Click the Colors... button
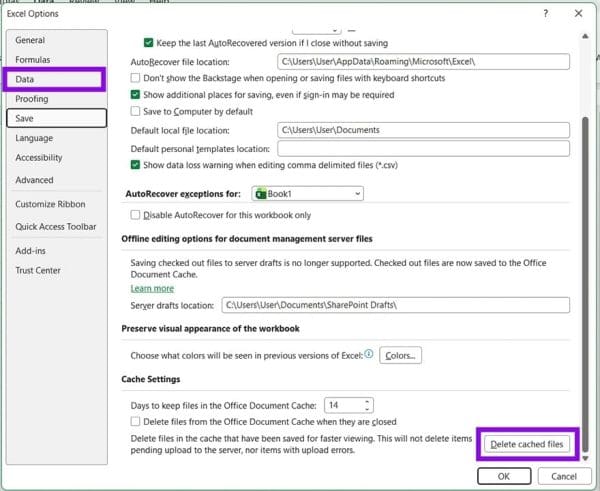This screenshot has height=491, width=600. pos(400,355)
